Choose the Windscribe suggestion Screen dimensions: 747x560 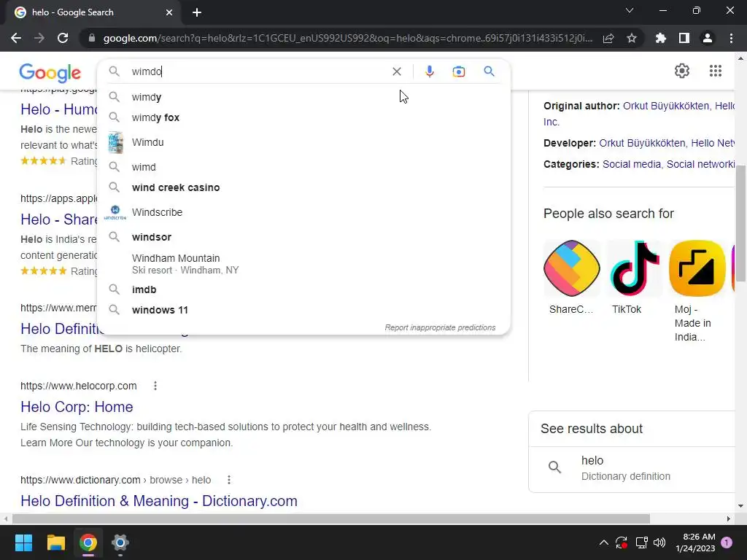[x=303, y=212]
